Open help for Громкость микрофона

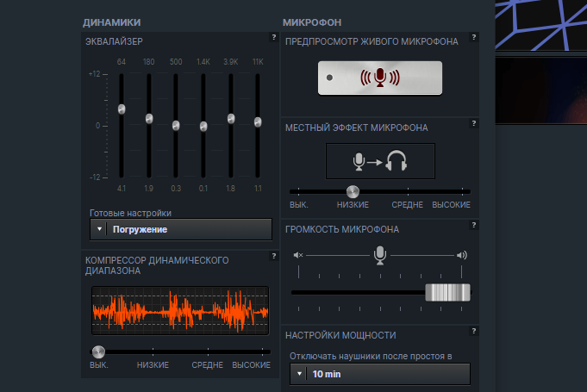474,225
